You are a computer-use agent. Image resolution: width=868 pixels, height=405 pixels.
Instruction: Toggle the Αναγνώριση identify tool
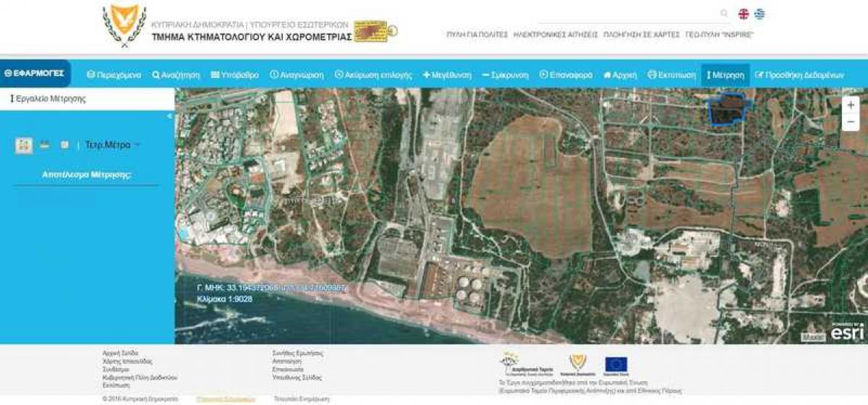(297, 74)
